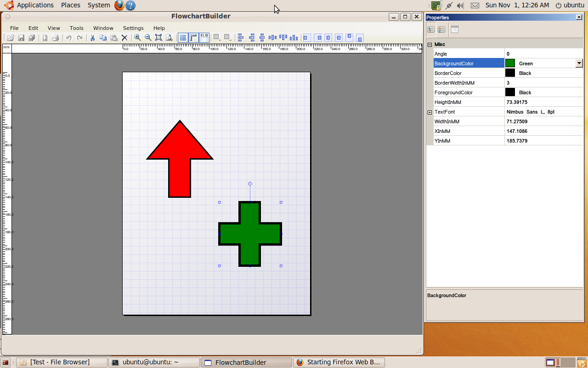Select the green cross shape
588x368 pixels.
click(250, 234)
